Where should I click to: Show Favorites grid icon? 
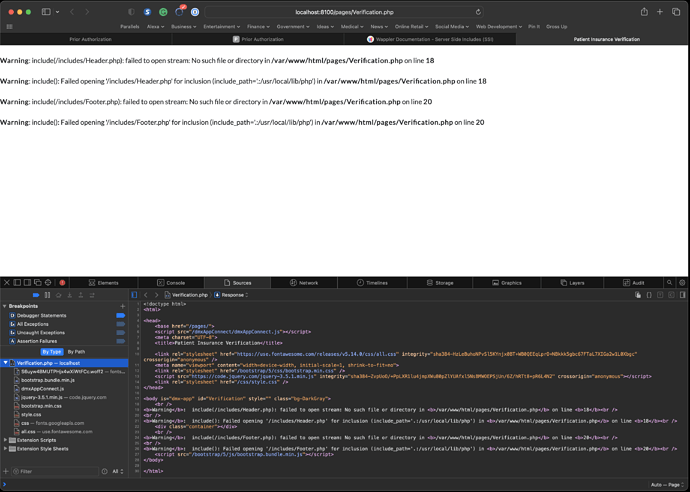(9, 26)
